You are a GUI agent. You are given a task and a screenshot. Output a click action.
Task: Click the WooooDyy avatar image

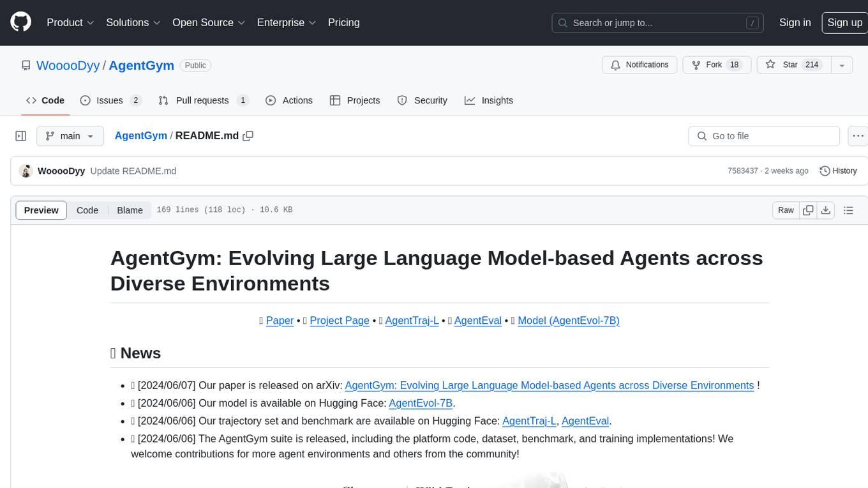[x=26, y=171]
